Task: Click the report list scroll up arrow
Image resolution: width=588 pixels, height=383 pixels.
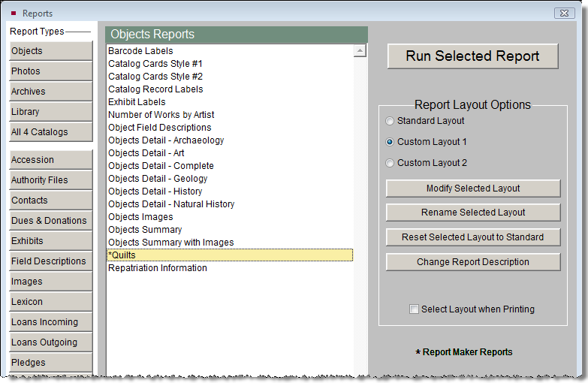Action: coord(360,51)
